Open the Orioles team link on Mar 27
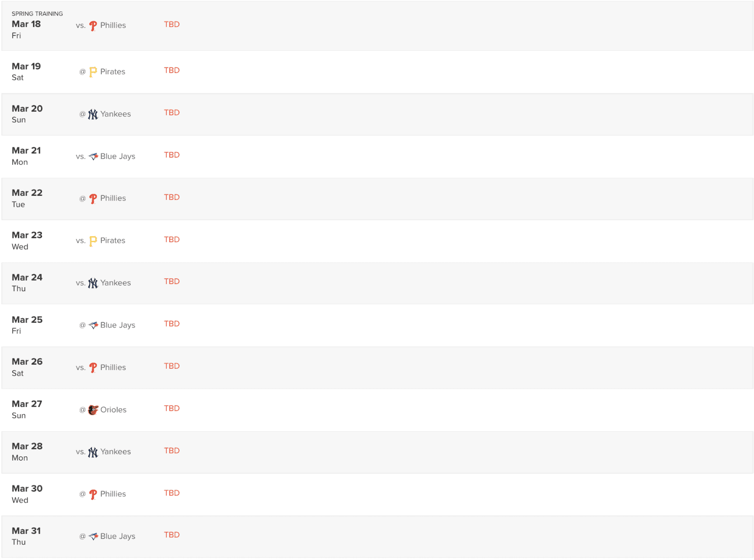 (x=113, y=410)
